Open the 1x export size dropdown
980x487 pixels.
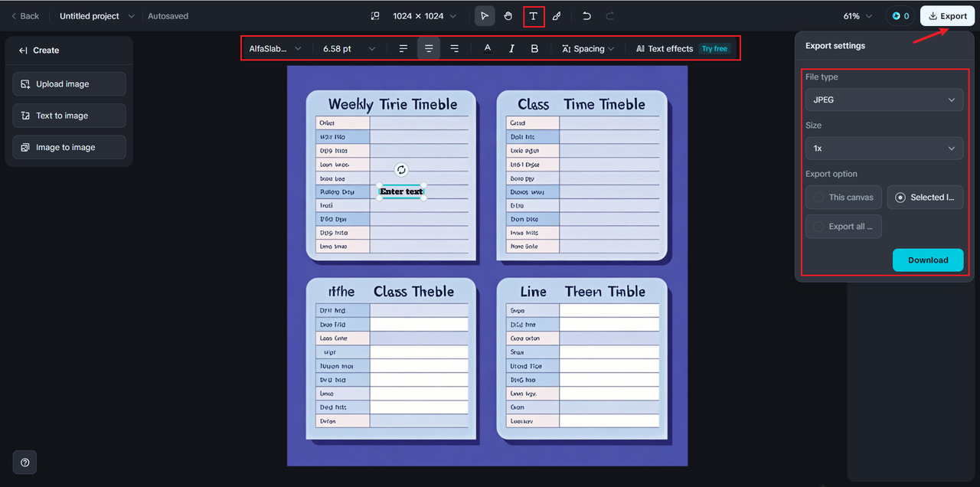tap(884, 148)
